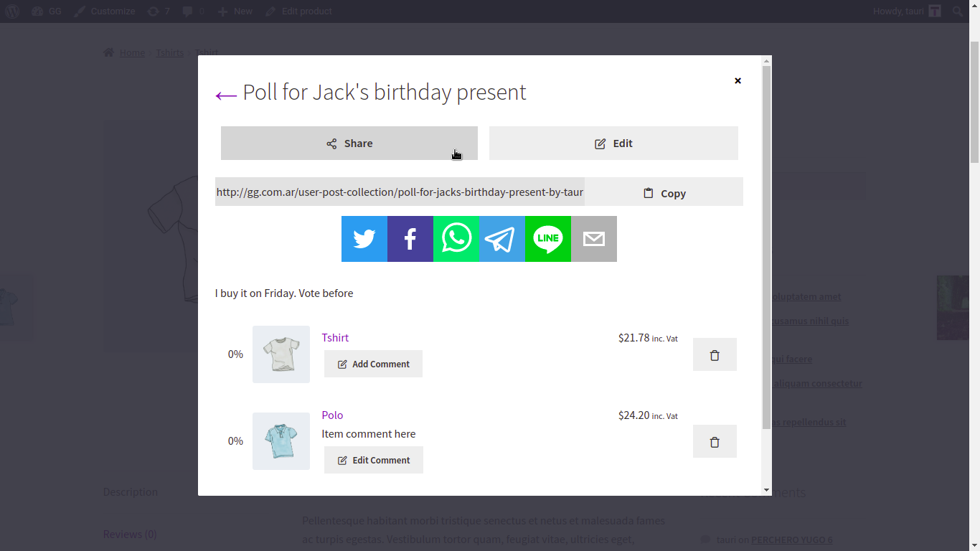Click popup scrollbar down arrow
The height and width of the screenshot is (551, 980).
766,490
